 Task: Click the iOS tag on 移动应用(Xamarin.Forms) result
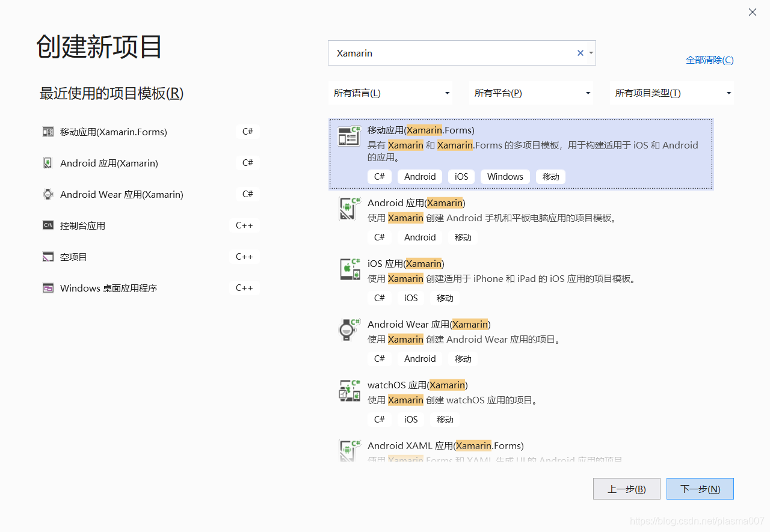point(461,177)
